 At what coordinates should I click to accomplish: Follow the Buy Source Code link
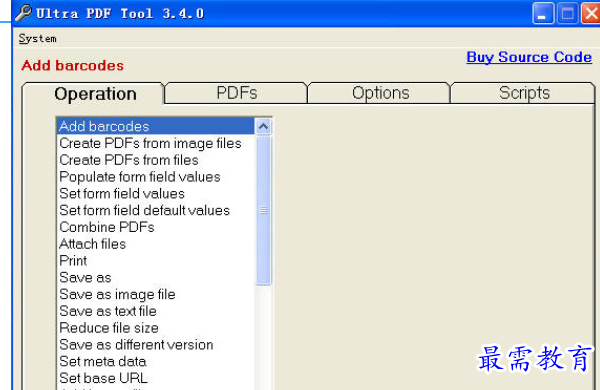pyautogui.click(x=529, y=57)
